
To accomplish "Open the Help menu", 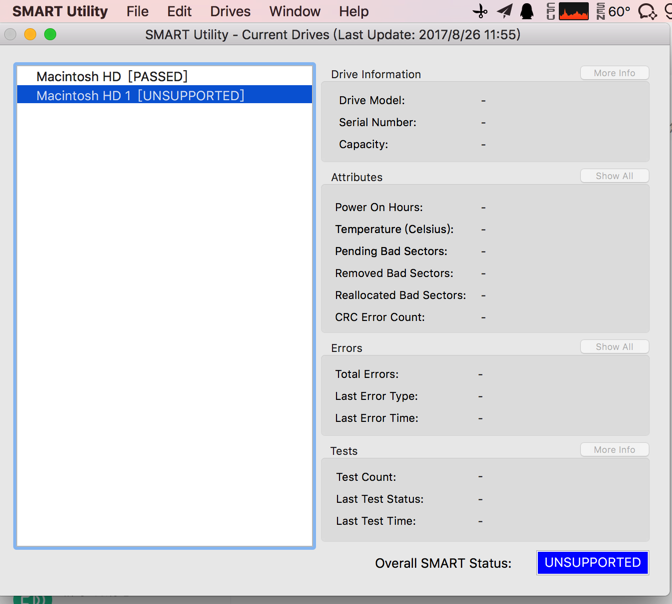I will (354, 11).
